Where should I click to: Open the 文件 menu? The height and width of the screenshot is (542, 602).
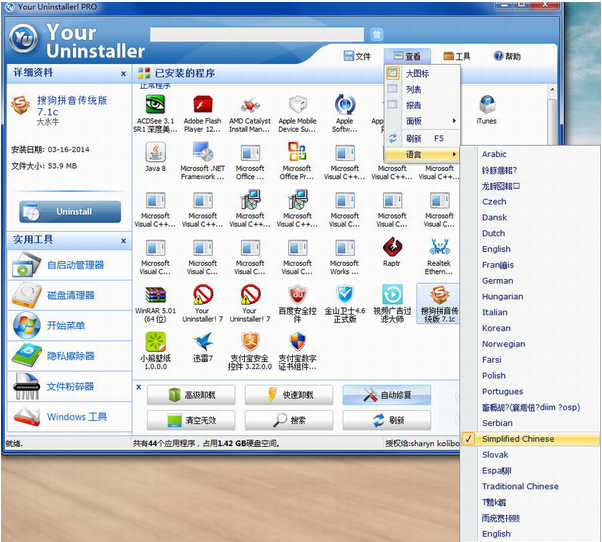click(x=357, y=56)
